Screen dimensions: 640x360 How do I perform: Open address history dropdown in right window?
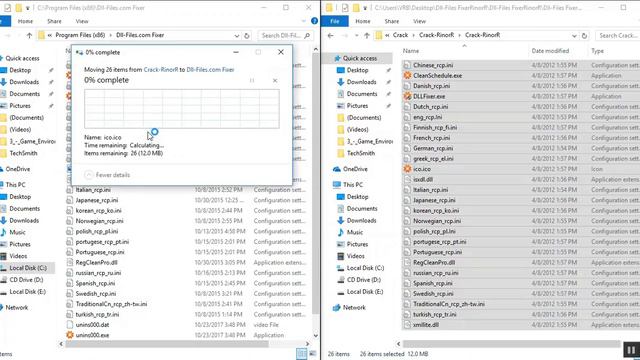pos(574,36)
